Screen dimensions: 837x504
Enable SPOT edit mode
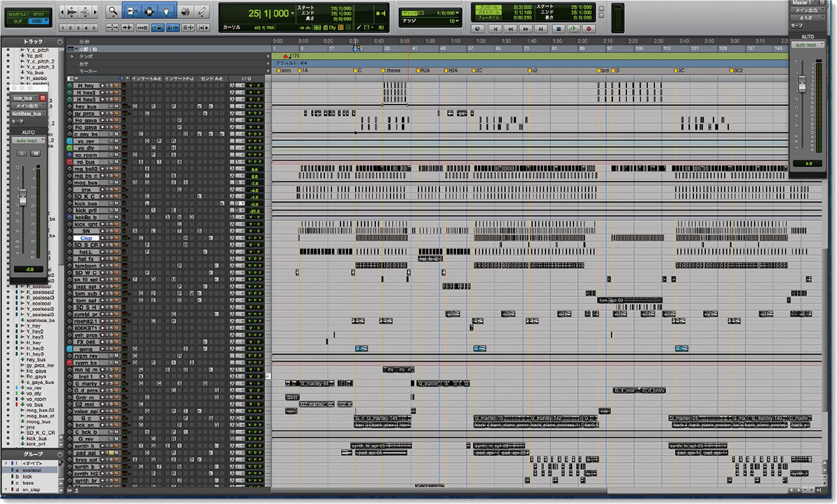coord(38,14)
